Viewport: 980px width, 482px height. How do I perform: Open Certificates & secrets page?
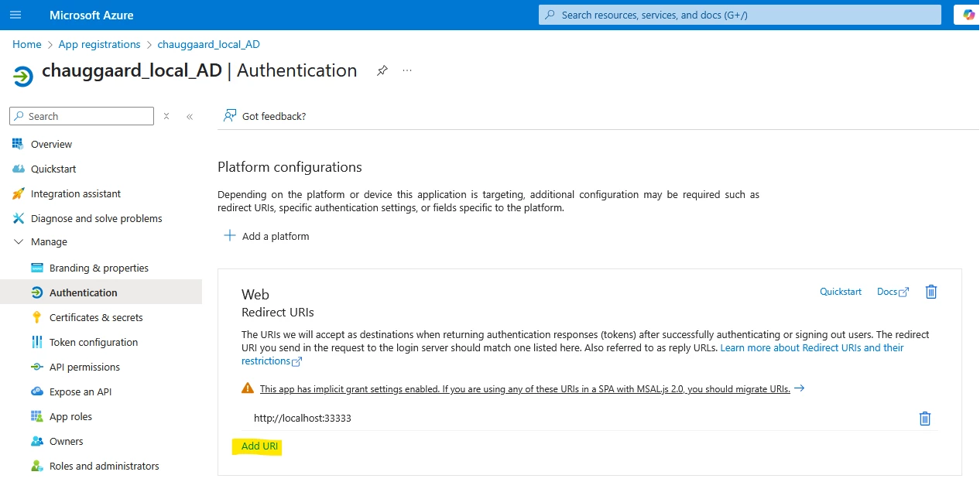[x=96, y=317]
